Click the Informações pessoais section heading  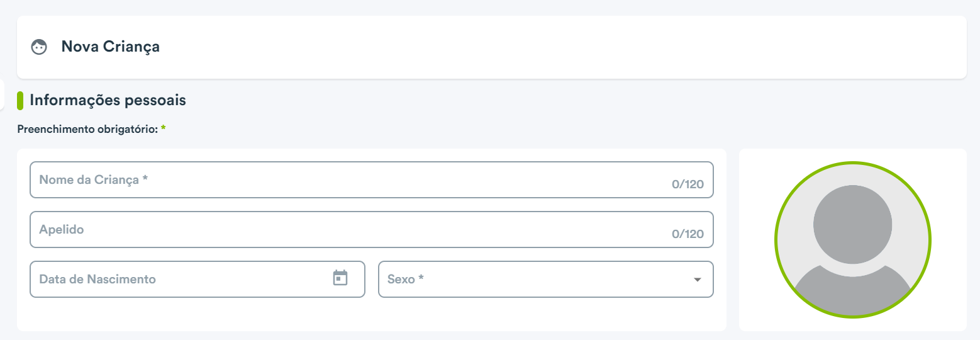click(x=108, y=100)
